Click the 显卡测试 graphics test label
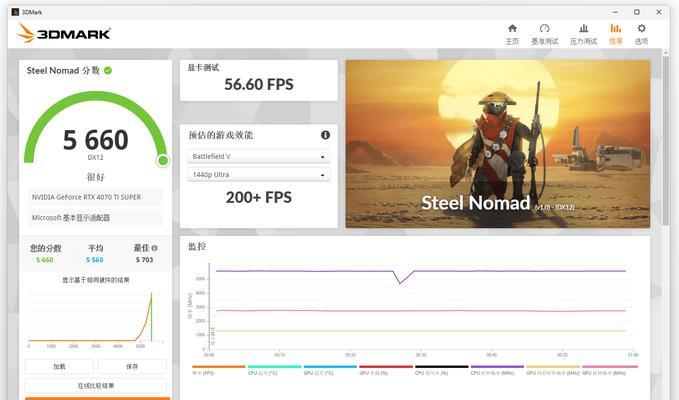Image resolution: width=679 pixels, height=400 pixels. tap(203, 67)
